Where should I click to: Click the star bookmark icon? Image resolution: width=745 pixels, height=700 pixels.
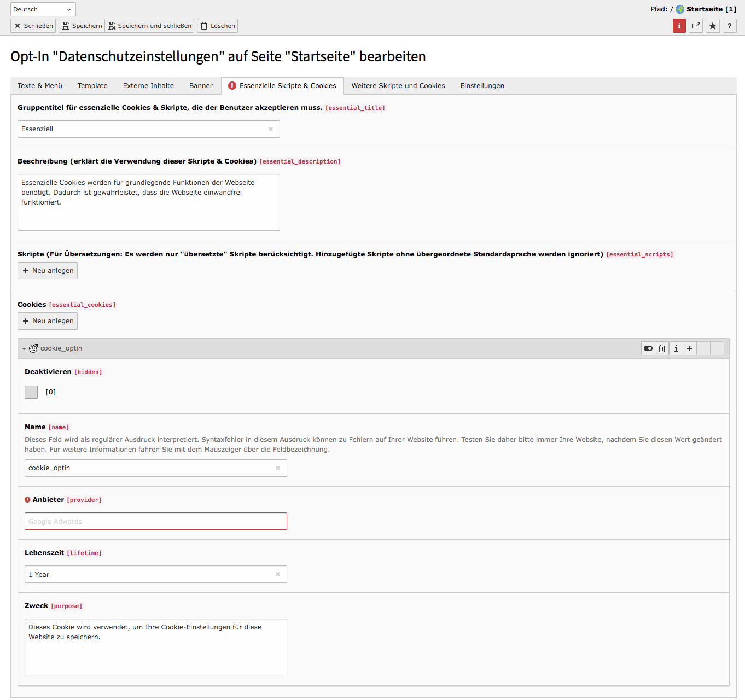tap(712, 26)
